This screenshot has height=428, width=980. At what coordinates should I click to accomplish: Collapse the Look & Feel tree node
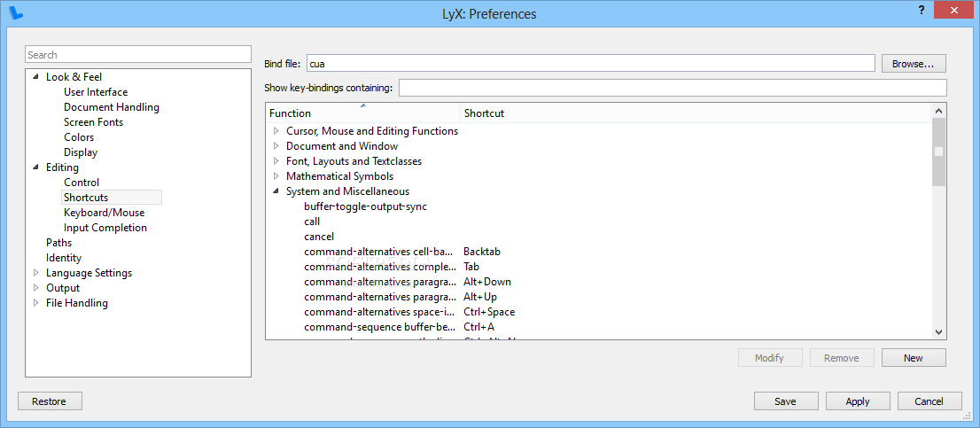click(35, 77)
